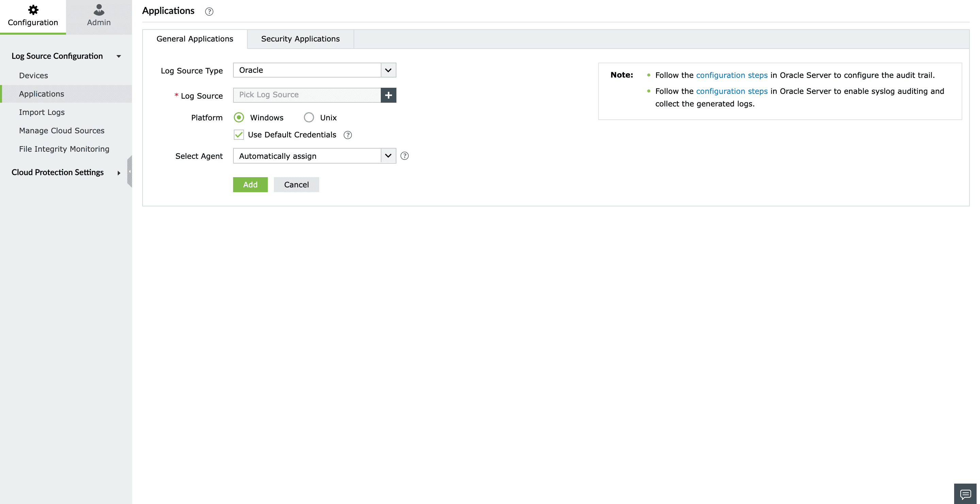Click the Pick Log Source input field

point(307,95)
